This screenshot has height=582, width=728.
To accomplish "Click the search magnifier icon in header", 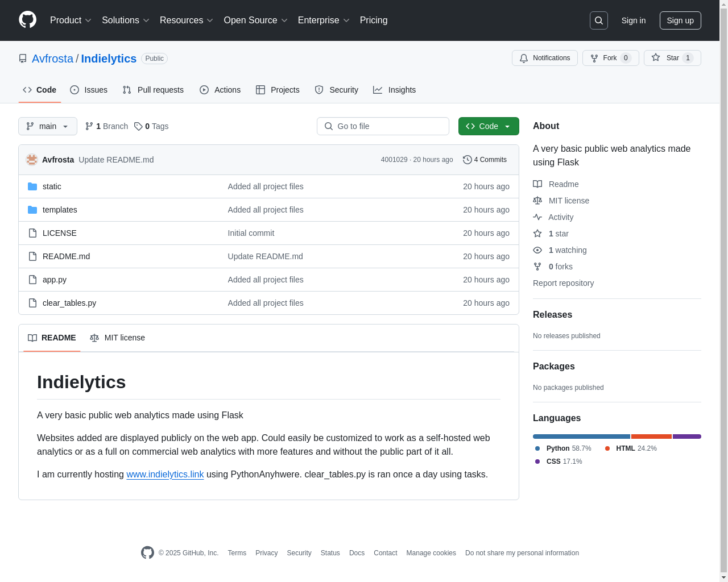I will click(x=599, y=20).
